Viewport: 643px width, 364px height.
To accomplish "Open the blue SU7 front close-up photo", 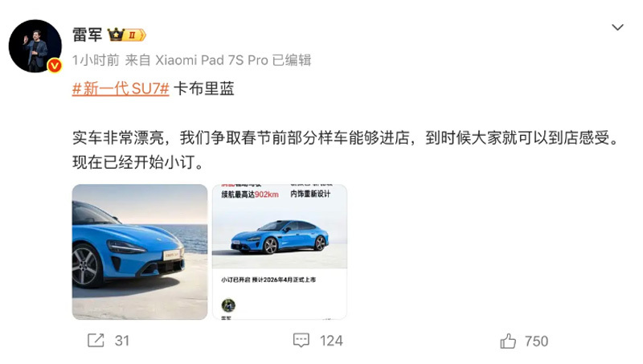I will click(140, 252).
